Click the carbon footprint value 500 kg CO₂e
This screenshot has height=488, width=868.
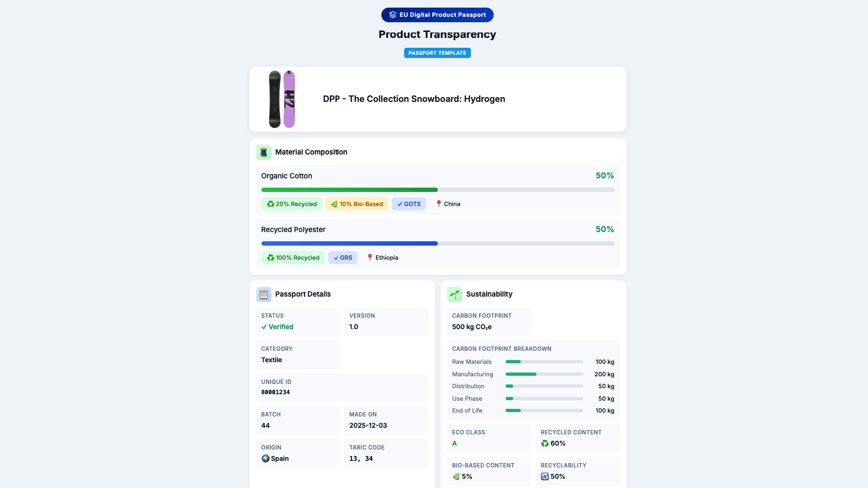pos(472,327)
